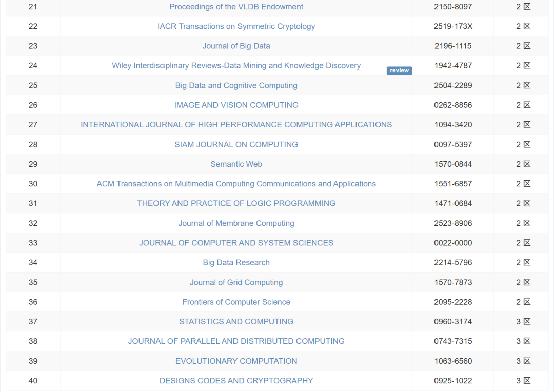
Task: Open JOURNAL OF COMPUTER AND SYSTEM SCIENCES
Action: pyautogui.click(x=236, y=243)
